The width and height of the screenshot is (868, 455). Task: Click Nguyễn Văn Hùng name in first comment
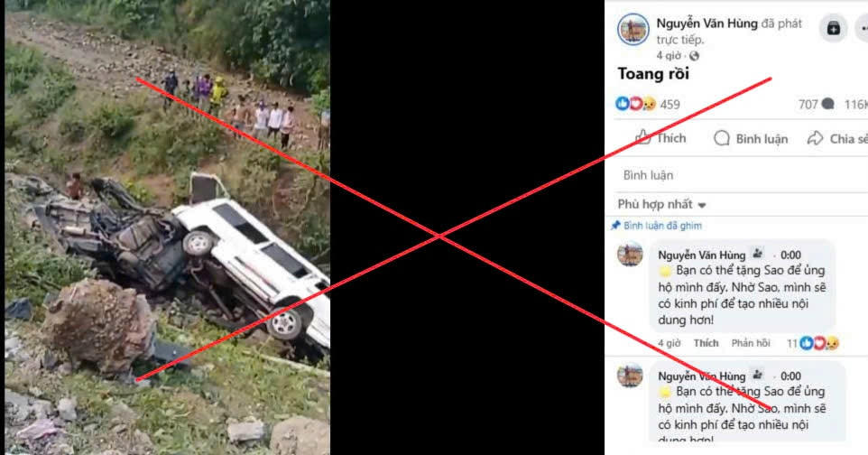pyautogui.click(x=701, y=255)
